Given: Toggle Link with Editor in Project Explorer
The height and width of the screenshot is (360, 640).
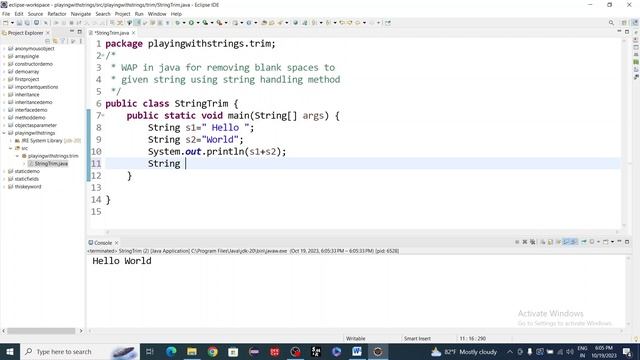Looking at the screenshot, I should click(55, 41).
